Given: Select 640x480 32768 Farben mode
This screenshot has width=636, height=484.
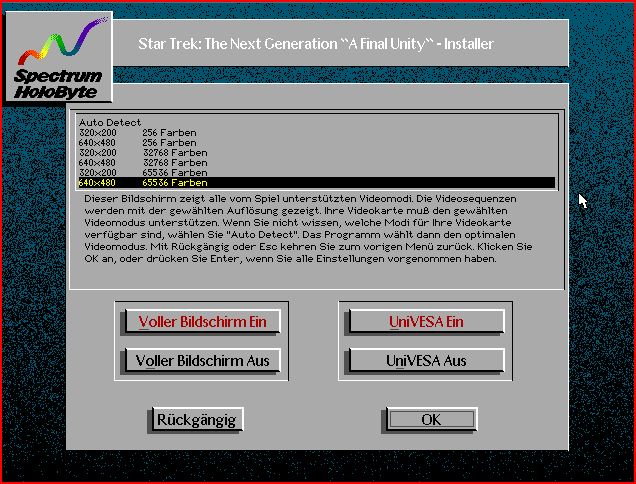Looking at the screenshot, I should point(143,162).
